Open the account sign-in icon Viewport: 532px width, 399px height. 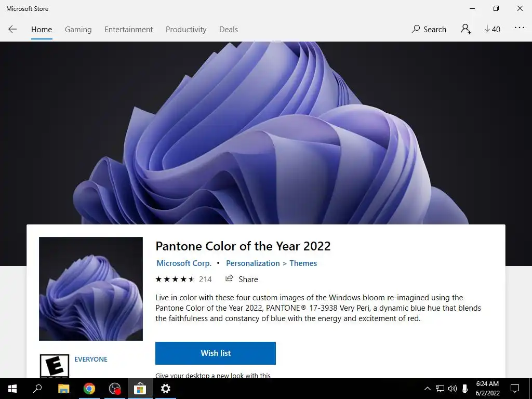(x=466, y=29)
